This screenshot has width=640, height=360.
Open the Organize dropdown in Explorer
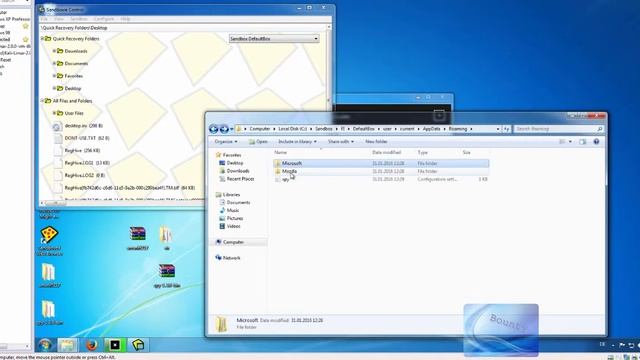[226, 142]
